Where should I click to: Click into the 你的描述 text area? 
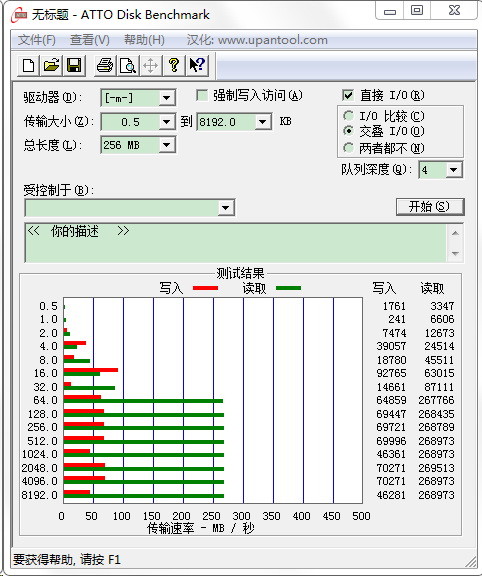(236, 243)
